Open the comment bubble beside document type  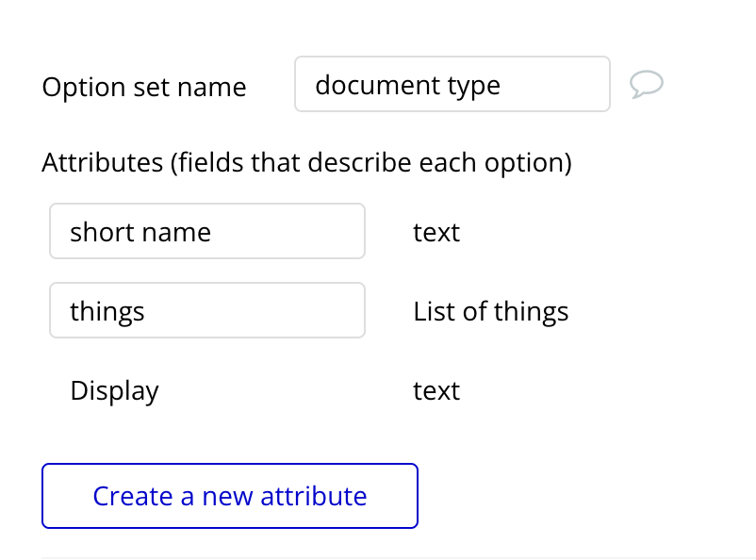647,85
